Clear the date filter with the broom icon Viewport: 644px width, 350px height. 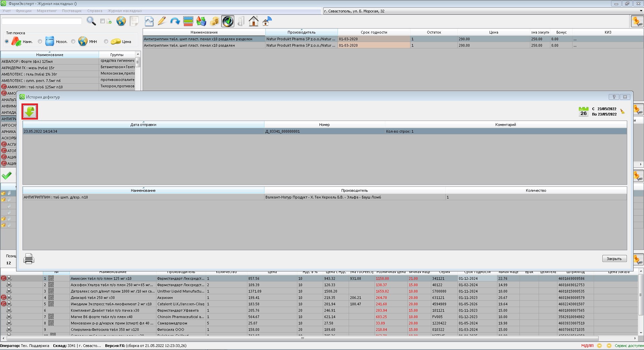(x=623, y=112)
